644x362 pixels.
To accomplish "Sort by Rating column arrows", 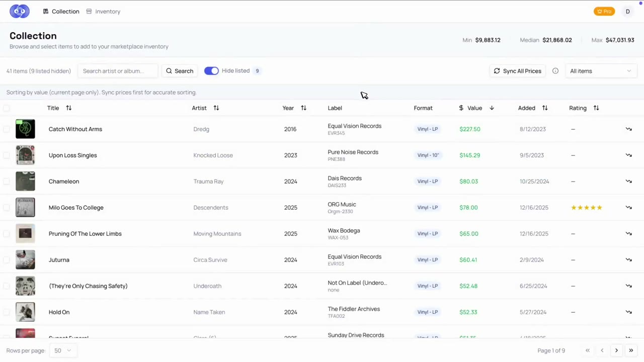I will click(x=596, y=108).
